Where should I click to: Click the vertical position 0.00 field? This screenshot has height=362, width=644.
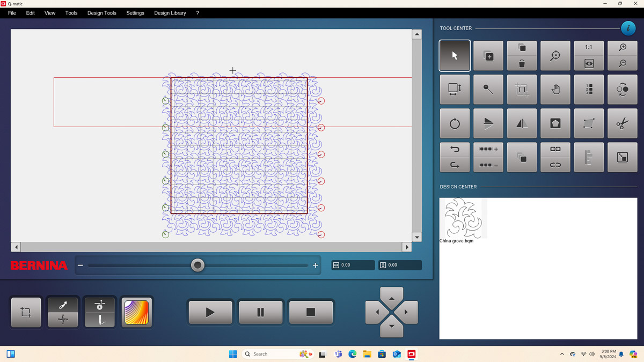pos(400,265)
